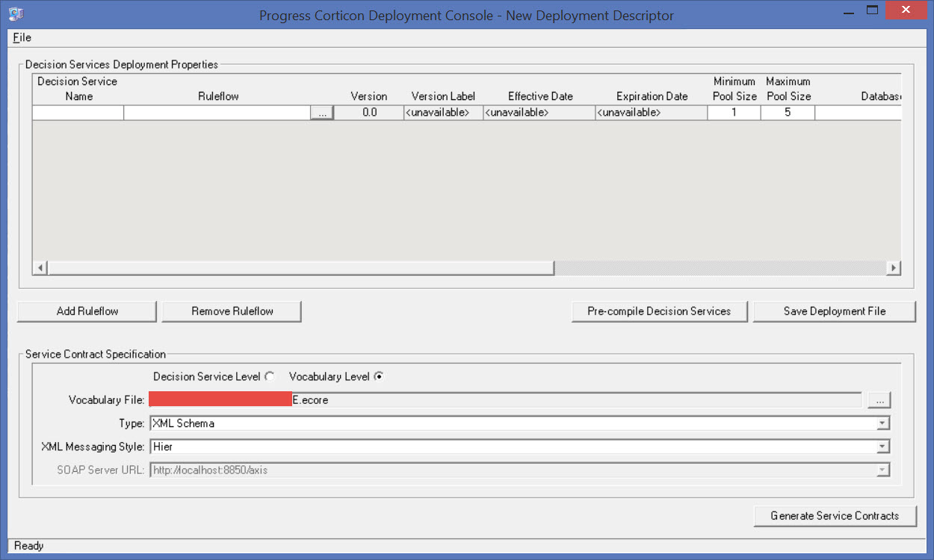Generate the service contracts

click(835, 516)
